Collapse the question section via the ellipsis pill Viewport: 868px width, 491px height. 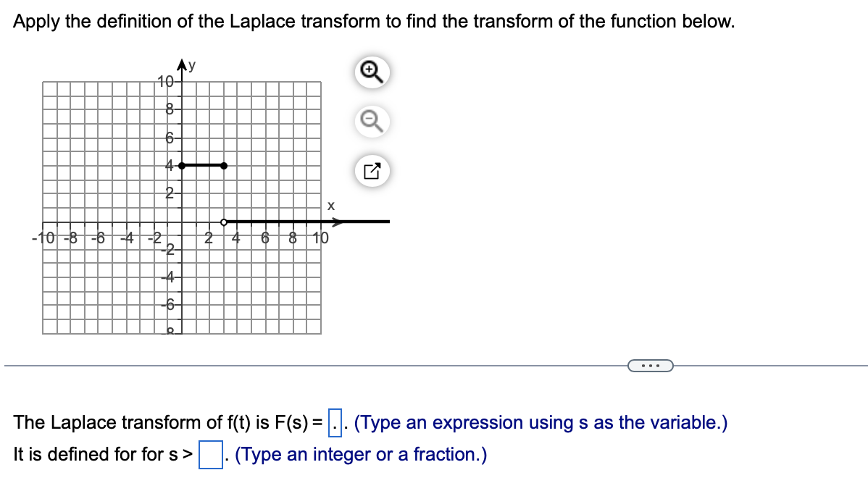(x=650, y=367)
